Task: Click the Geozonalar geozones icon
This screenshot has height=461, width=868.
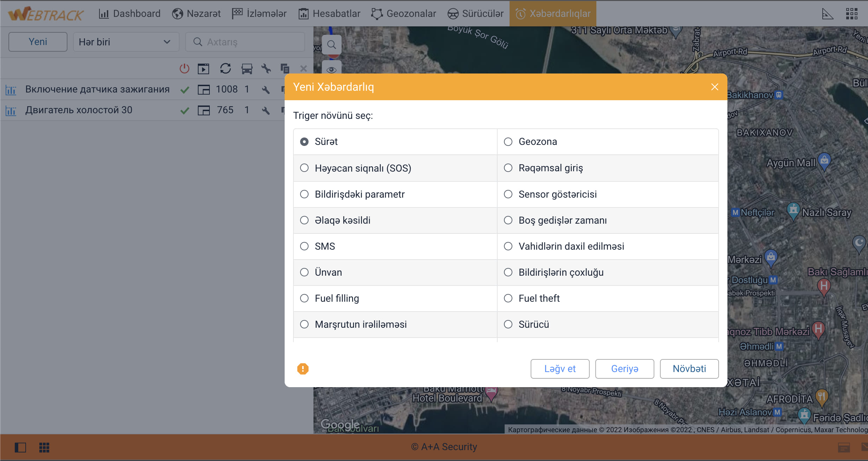Action: [x=379, y=13]
